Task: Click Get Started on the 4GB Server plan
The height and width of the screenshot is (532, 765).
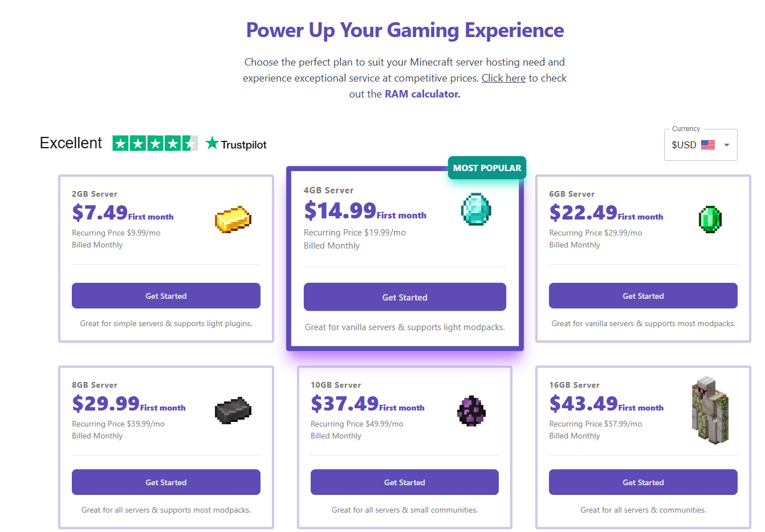Action: point(404,297)
